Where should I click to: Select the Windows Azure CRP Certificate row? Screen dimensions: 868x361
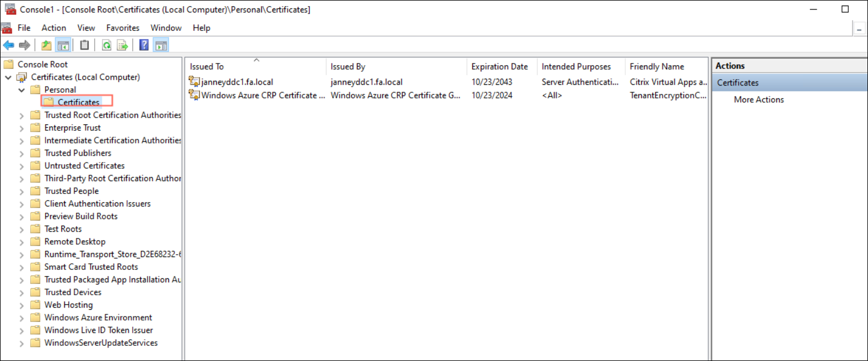(x=263, y=96)
